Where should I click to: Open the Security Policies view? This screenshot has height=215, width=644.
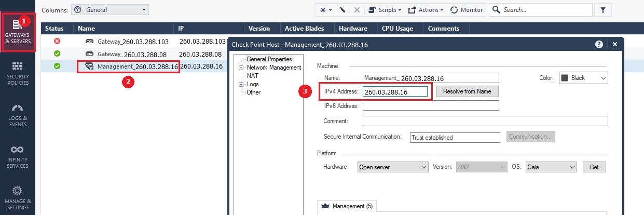(18, 73)
